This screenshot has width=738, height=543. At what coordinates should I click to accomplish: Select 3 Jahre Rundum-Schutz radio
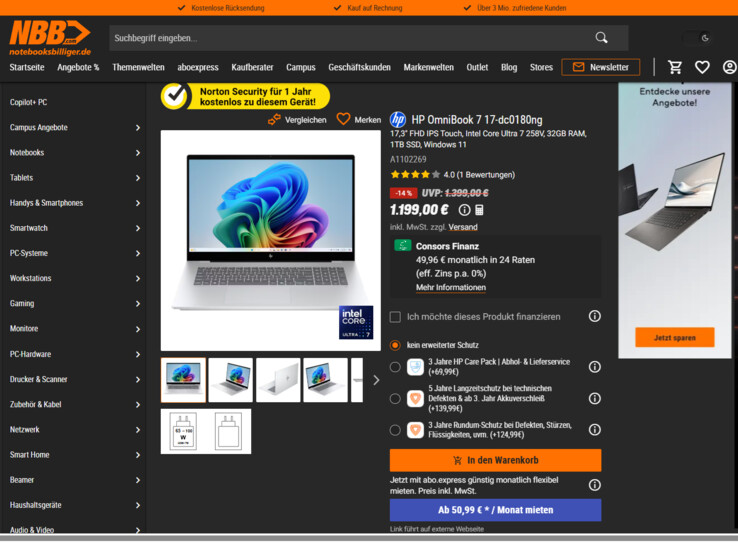(x=395, y=430)
